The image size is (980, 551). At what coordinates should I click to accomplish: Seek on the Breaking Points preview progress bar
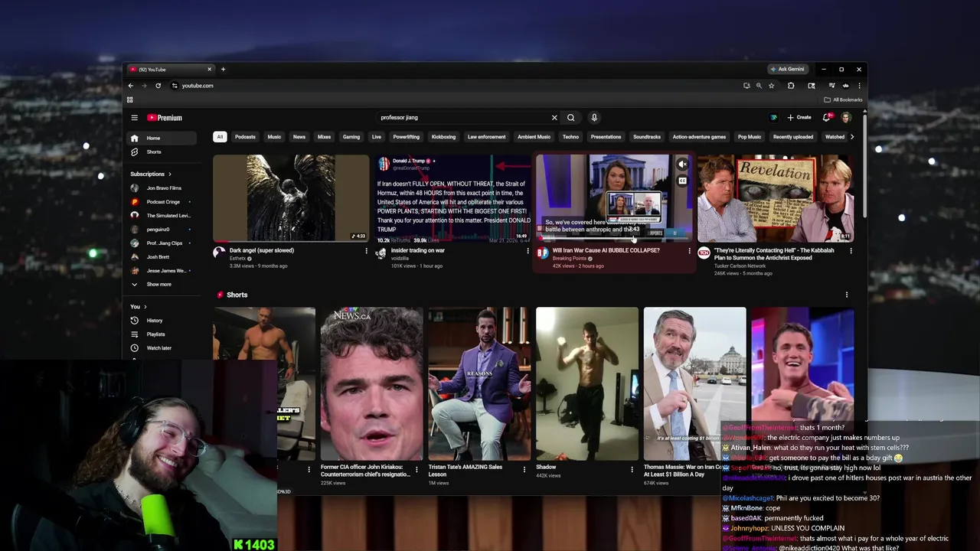[614, 240]
